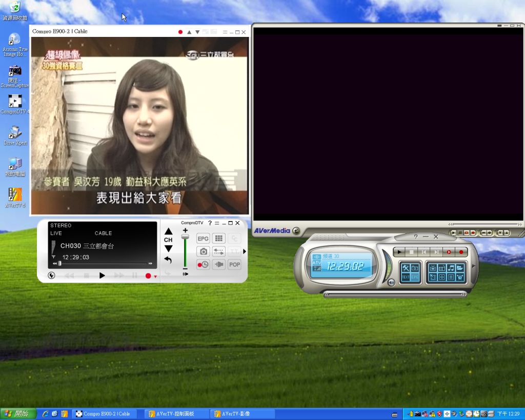Open the menu icon in Compro video title bar
Screen dimensions: 525x420
coord(226,32)
